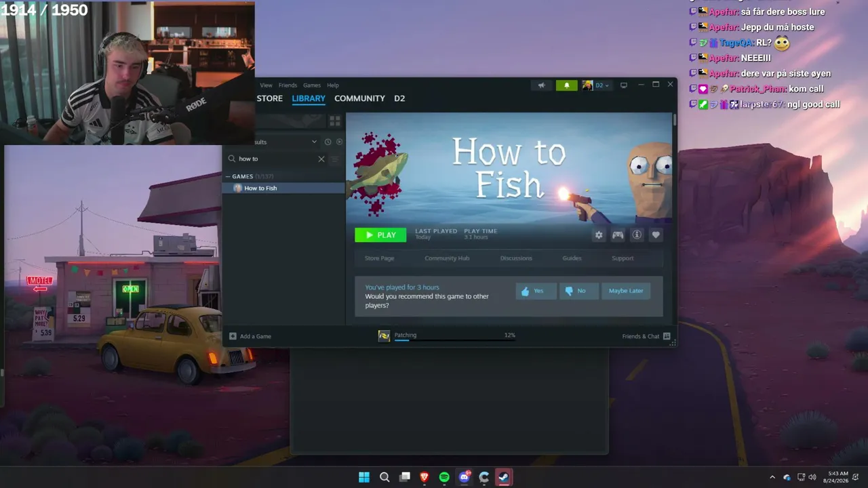Collapse the GAMES category
The width and height of the screenshot is (868, 488).
(229, 176)
